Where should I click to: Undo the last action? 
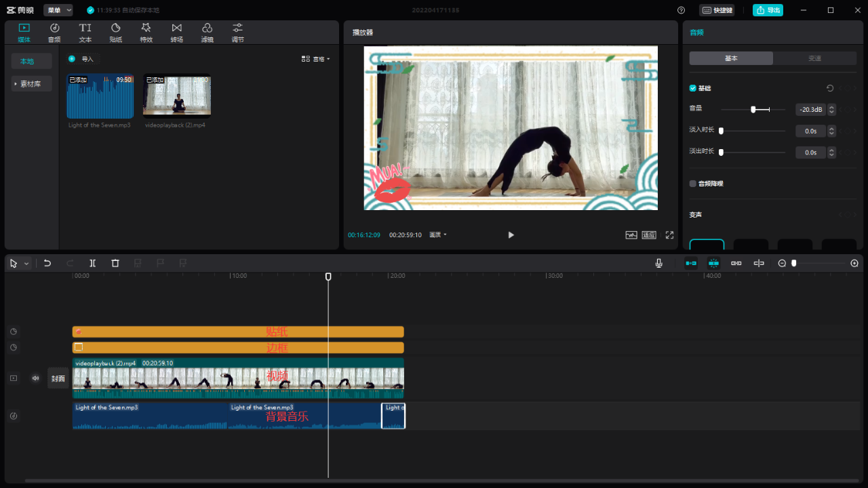[x=47, y=263]
